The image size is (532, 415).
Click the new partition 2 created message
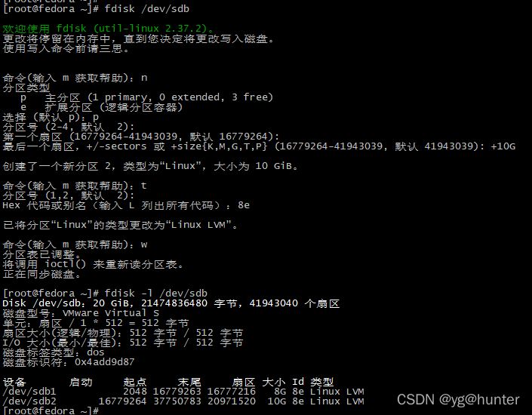pyautogui.click(x=150, y=166)
